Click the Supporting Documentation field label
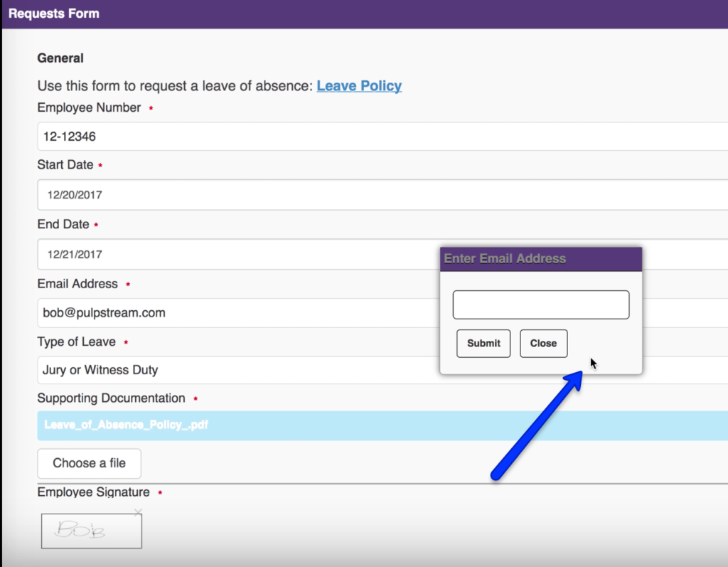728x567 pixels. [x=111, y=398]
